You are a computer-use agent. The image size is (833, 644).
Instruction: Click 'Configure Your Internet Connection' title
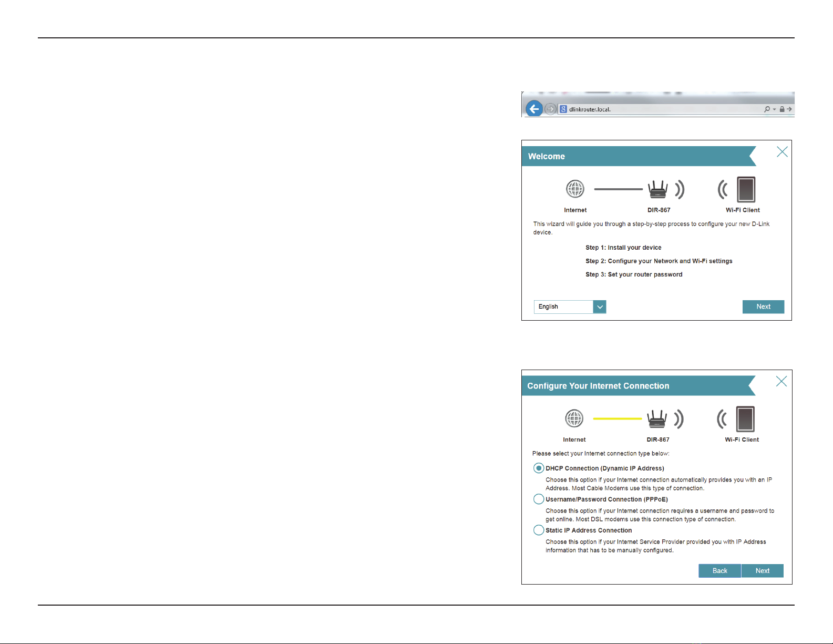[x=598, y=386]
